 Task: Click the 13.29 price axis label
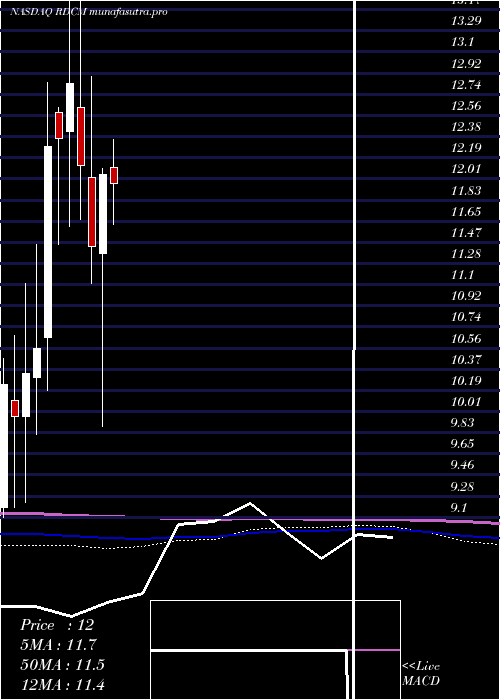(466, 21)
